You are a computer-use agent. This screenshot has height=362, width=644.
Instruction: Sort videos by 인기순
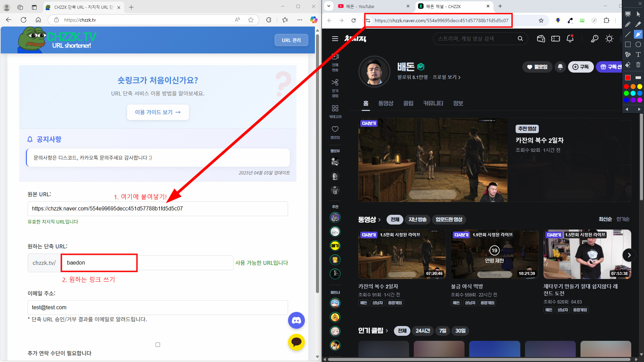[622, 219]
